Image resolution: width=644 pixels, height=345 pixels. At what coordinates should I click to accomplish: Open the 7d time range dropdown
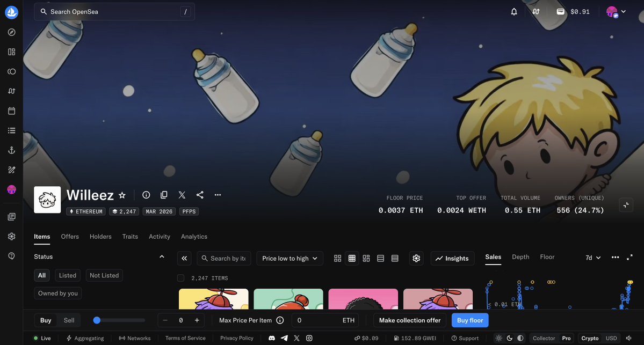[593, 258]
